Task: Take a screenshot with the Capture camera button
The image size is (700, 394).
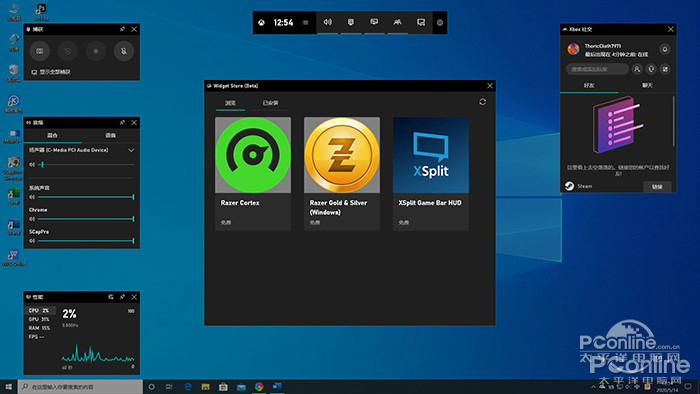Action: (x=40, y=51)
